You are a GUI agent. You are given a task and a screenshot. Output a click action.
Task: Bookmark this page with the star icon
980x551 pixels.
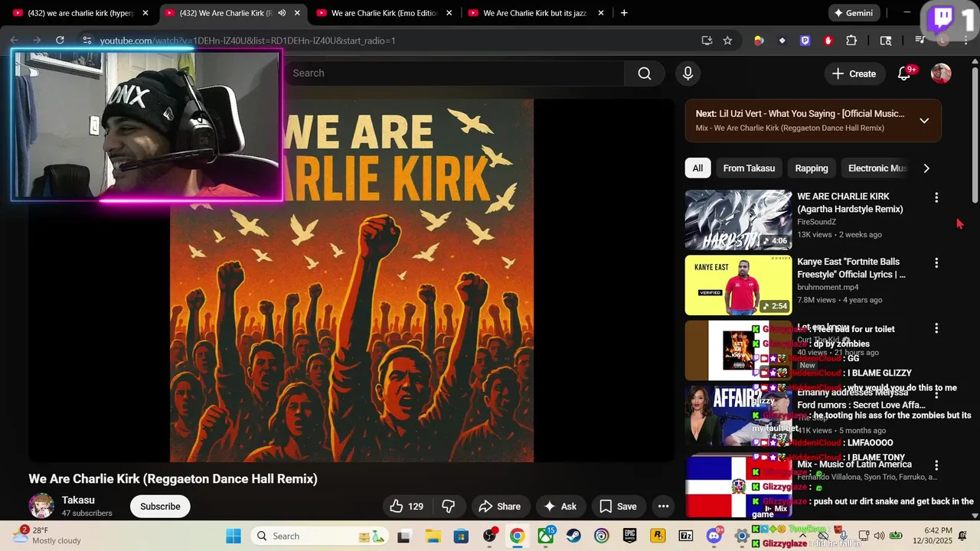click(727, 41)
